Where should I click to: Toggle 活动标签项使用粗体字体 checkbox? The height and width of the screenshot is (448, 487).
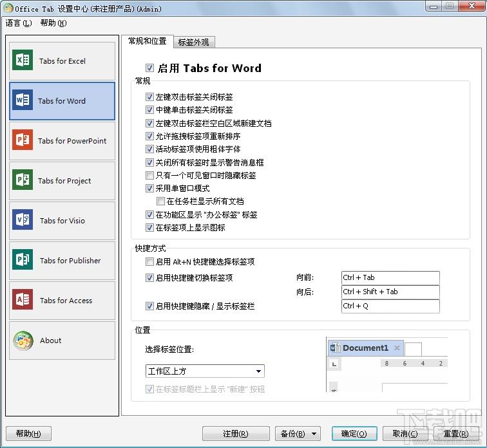pos(149,149)
